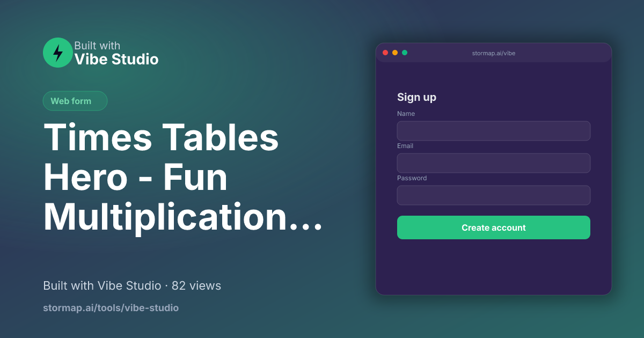
Task: Click the Web form badge
Action: [75, 101]
